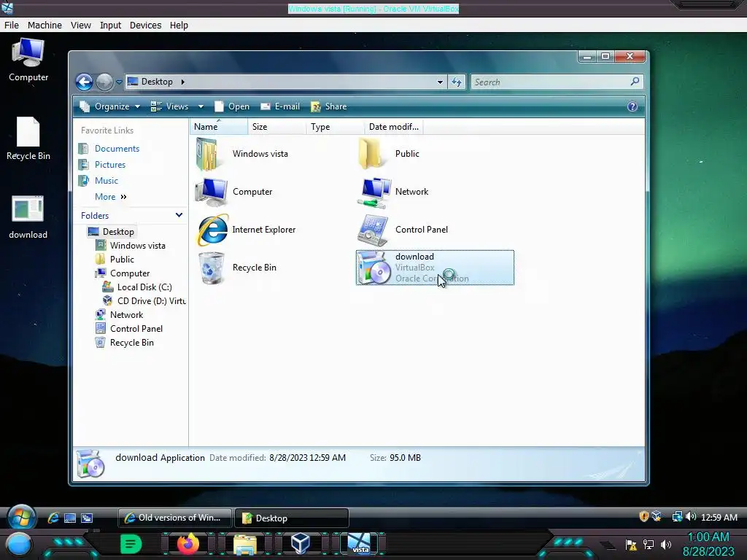Screen dimensions: 747x560
Task: Open View menu in VirtualBox
Action: [81, 26]
